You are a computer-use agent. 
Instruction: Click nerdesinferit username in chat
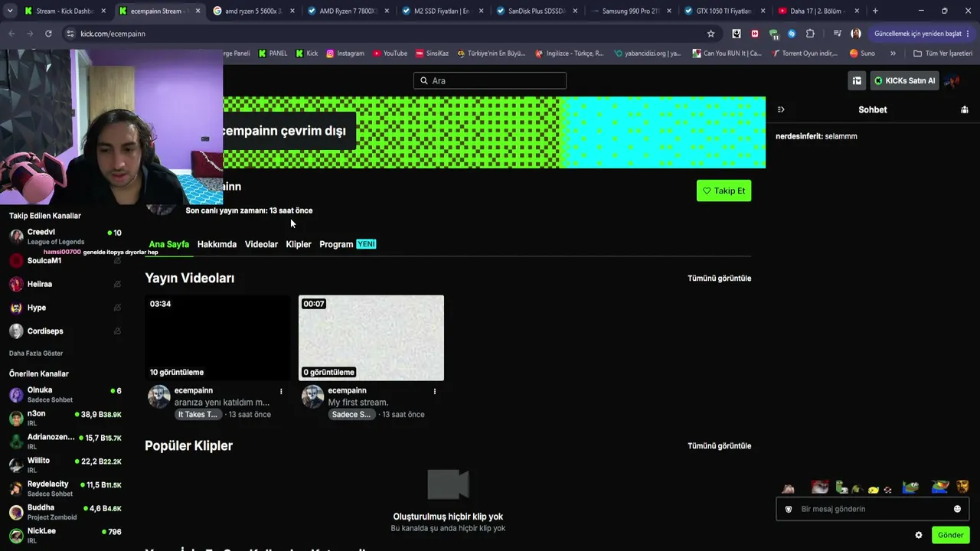[x=799, y=136]
